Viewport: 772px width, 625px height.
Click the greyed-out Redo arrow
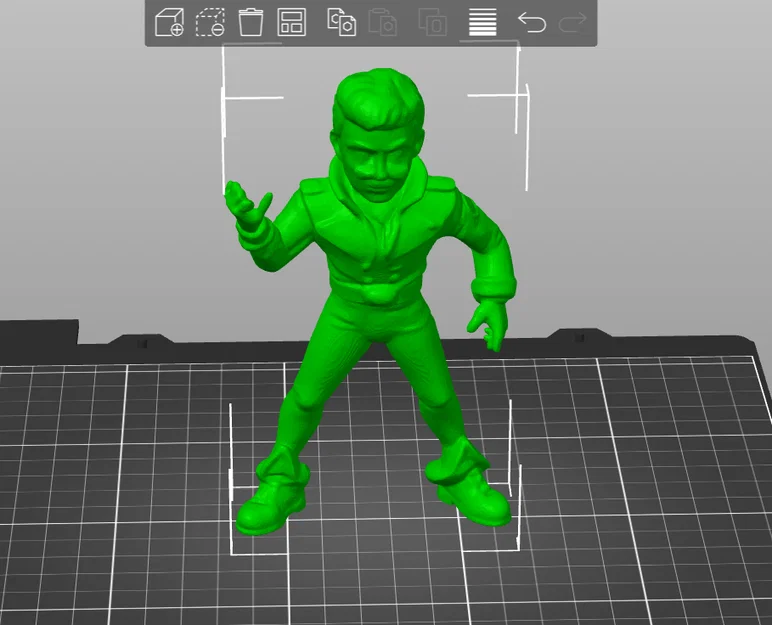click(573, 23)
